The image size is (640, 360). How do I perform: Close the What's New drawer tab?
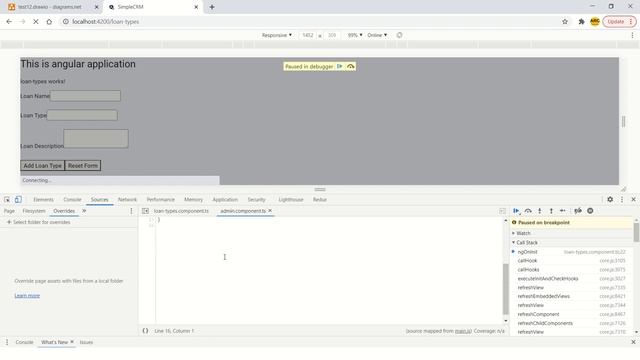(x=72, y=342)
